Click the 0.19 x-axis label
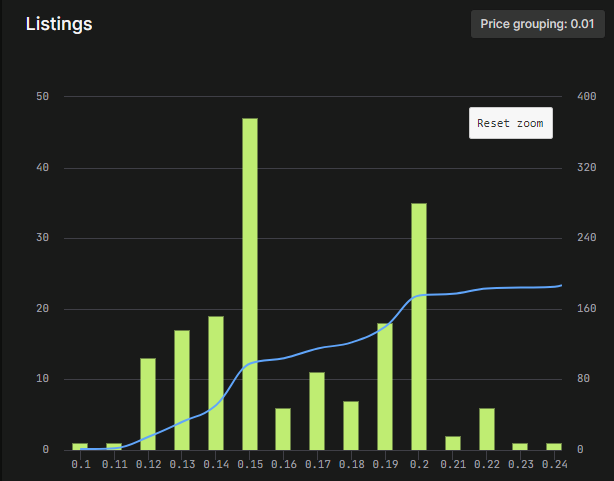 385,465
